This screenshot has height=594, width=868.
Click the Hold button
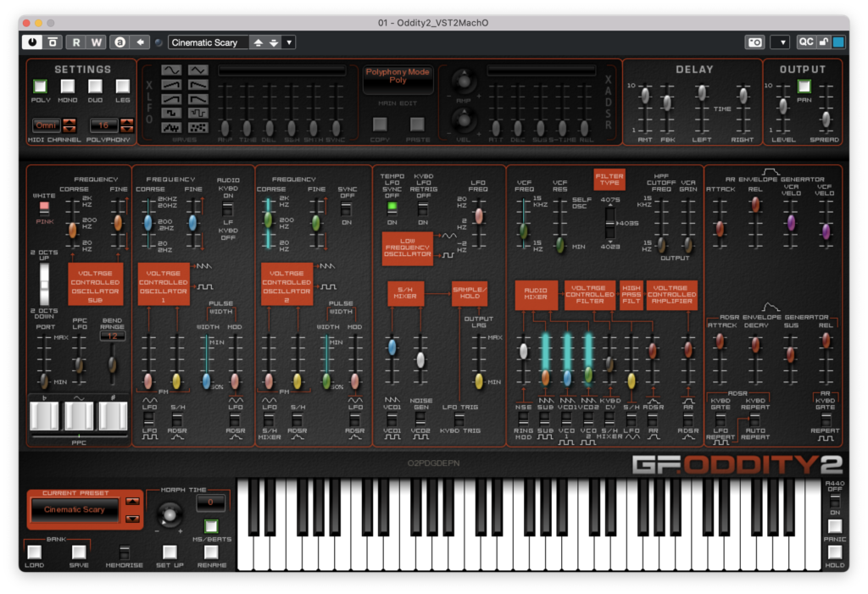[835, 552]
